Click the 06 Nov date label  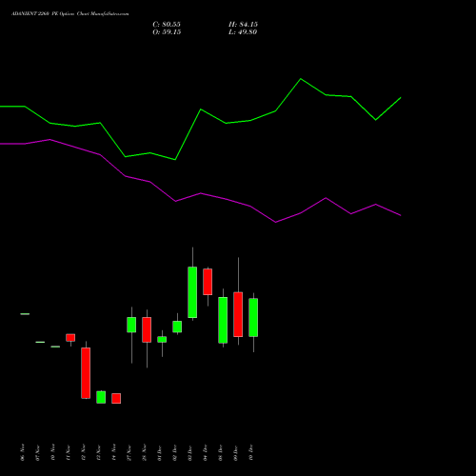point(22,452)
